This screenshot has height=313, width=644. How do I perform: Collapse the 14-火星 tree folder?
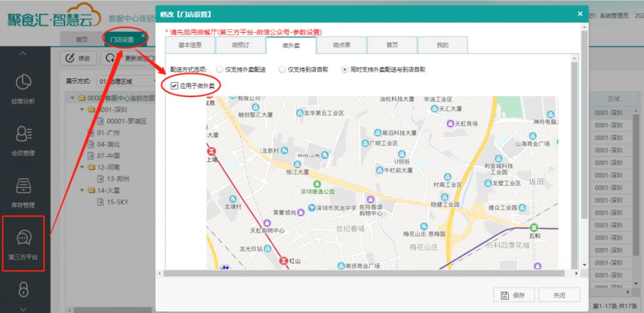click(x=83, y=191)
